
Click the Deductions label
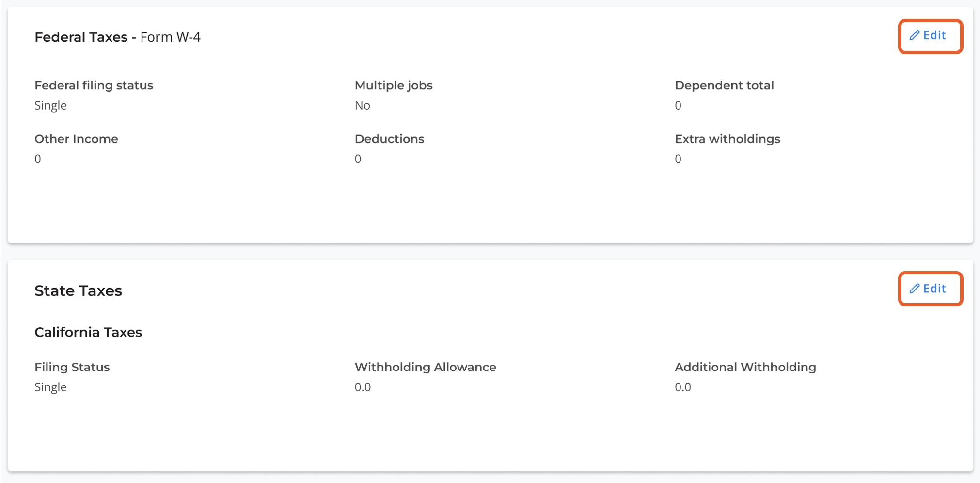point(389,139)
